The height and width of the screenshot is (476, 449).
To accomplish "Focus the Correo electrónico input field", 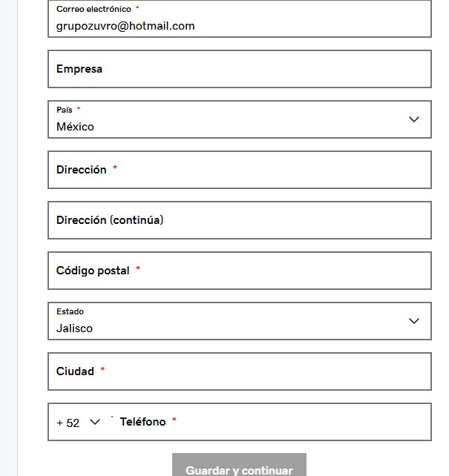I will click(x=240, y=19).
